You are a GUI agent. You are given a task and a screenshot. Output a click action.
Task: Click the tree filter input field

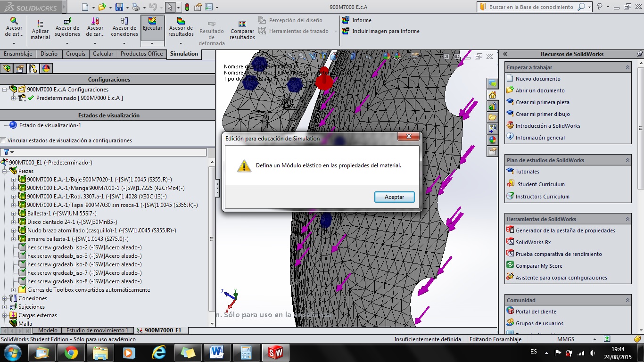click(110, 152)
